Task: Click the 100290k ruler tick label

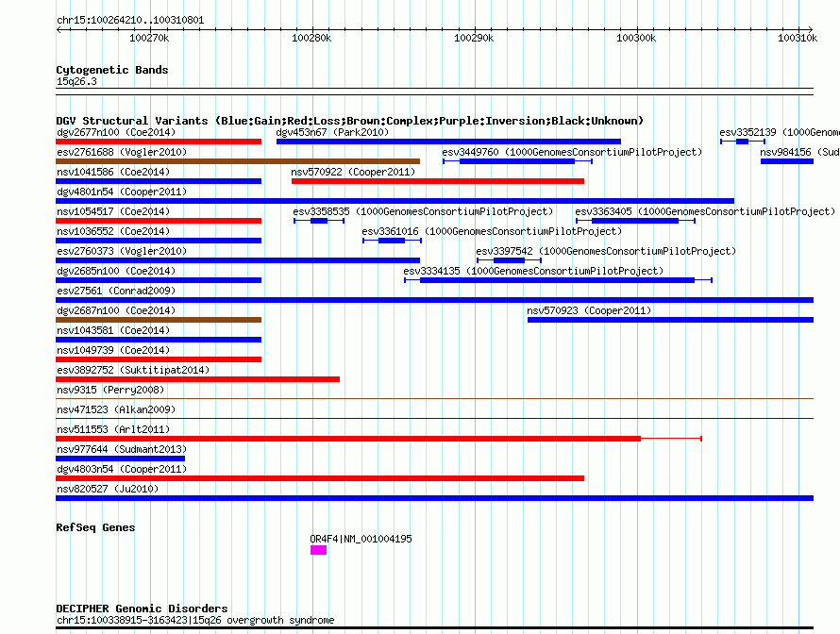Action: [x=474, y=38]
